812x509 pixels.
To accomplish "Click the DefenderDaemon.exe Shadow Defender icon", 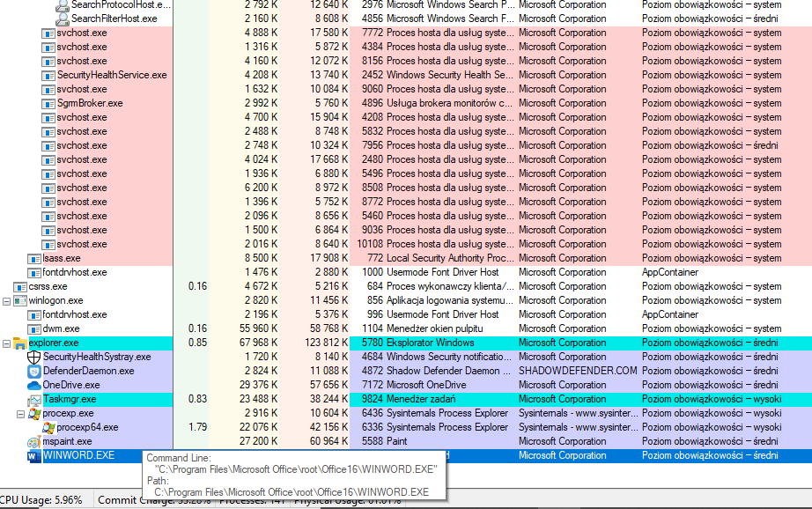I will tap(34, 372).
